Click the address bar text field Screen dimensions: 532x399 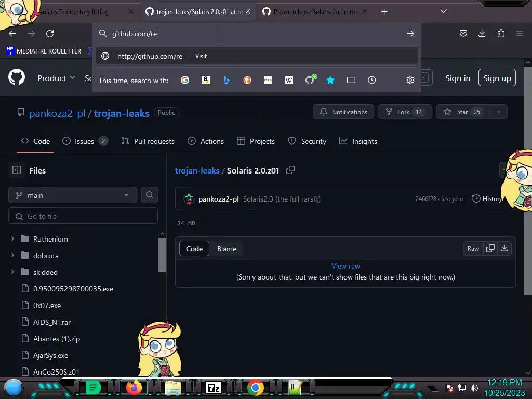click(256, 34)
